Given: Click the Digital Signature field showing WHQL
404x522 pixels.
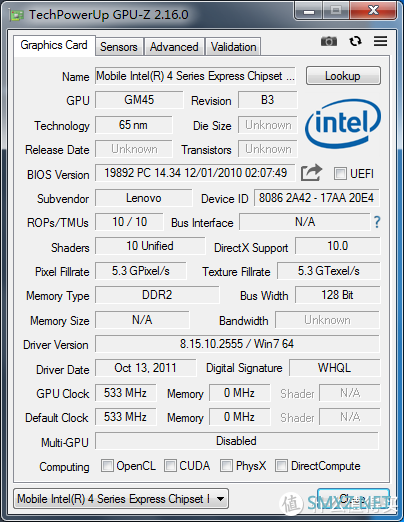Looking at the screenshot, I should pyautogui.click(x=334, y=368).
